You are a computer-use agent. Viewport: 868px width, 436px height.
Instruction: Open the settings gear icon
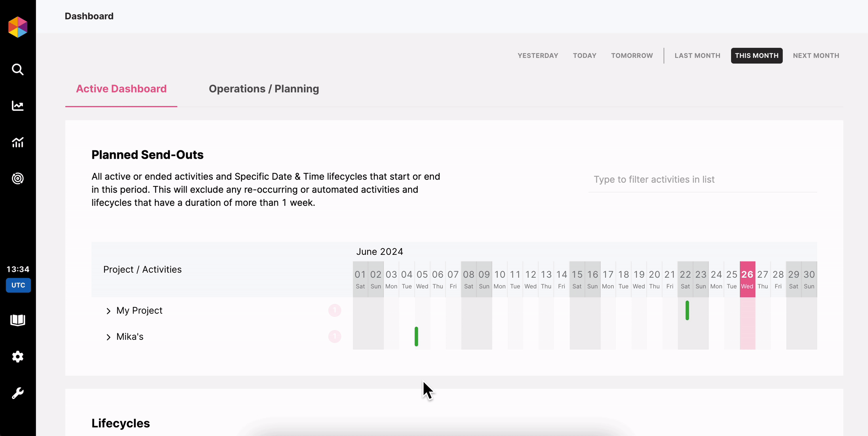tap(18, 356)
